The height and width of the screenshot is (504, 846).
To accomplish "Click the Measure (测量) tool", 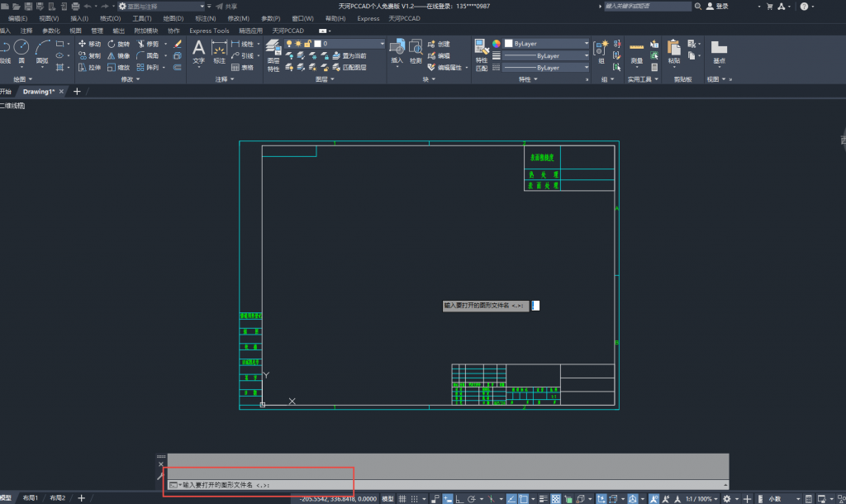I will point(637,54).
